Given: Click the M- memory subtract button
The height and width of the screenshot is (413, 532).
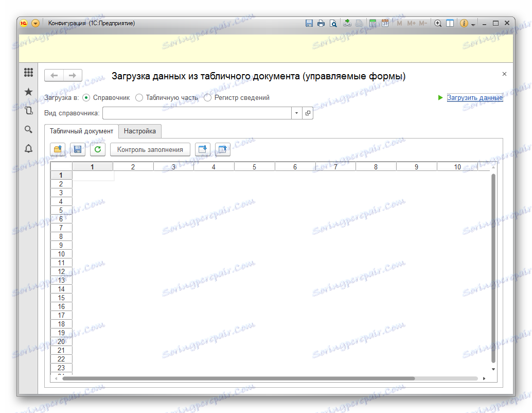Looking at the screenshot, I should pos(423,23).
